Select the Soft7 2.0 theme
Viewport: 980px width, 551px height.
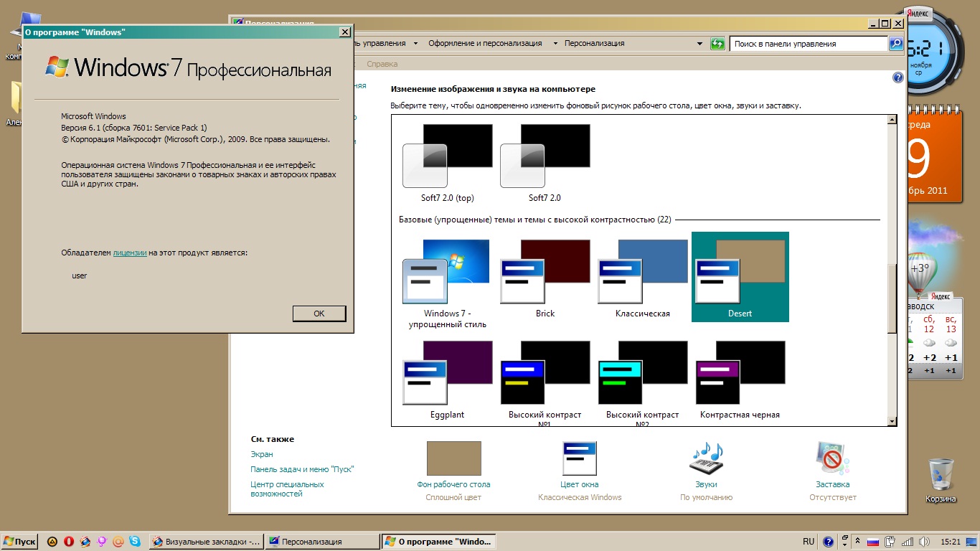point(545,164)
